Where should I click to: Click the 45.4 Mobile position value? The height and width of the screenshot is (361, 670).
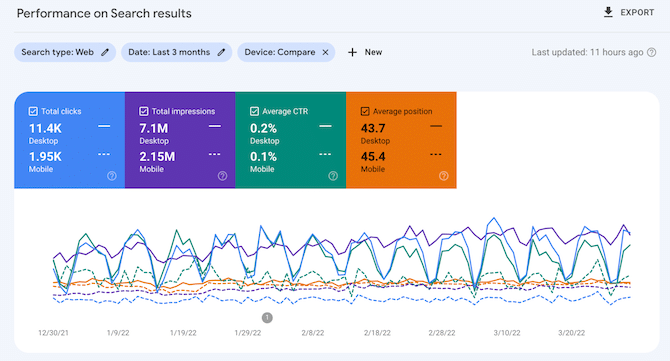373,157
